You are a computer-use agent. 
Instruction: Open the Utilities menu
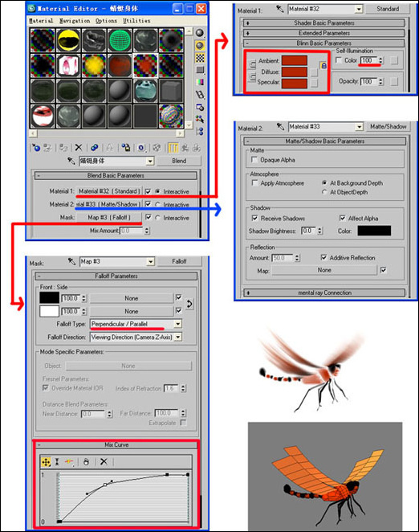[136, 21]
